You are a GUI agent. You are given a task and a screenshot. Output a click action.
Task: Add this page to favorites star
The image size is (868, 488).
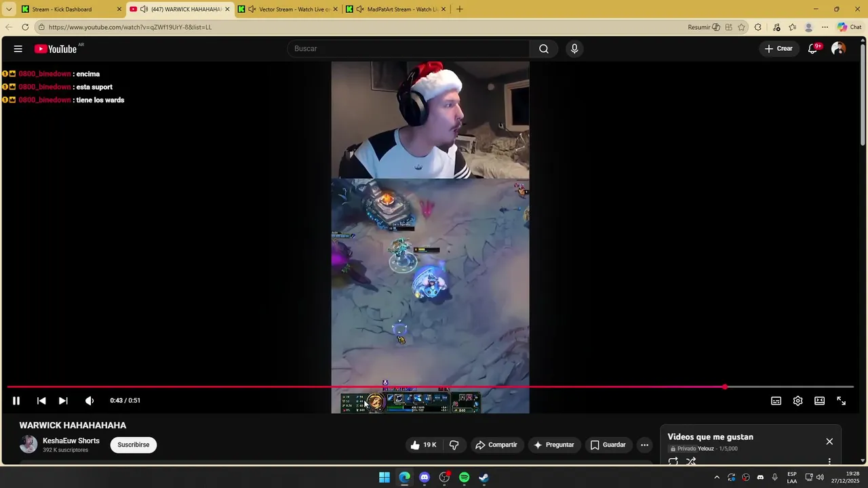point(741,27)
